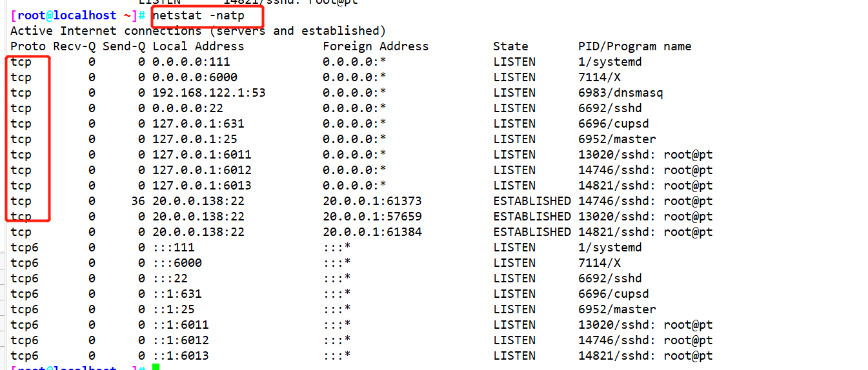This screenshot has width=868, height=370.
Task: Select local address 0.0.0.0:111
Action: click(x=191, y=62)
